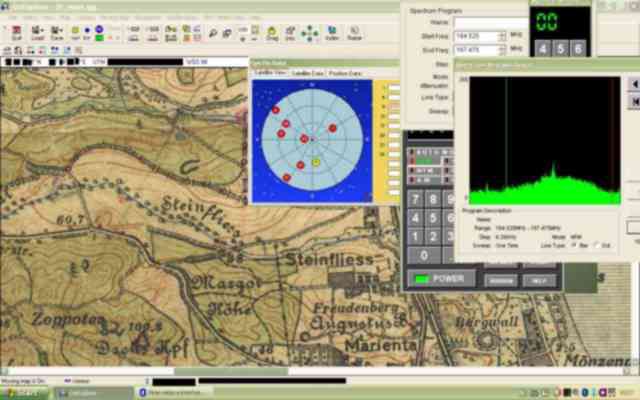
Task: Select the yellow square marker tool
Action: tap(76, 30)
